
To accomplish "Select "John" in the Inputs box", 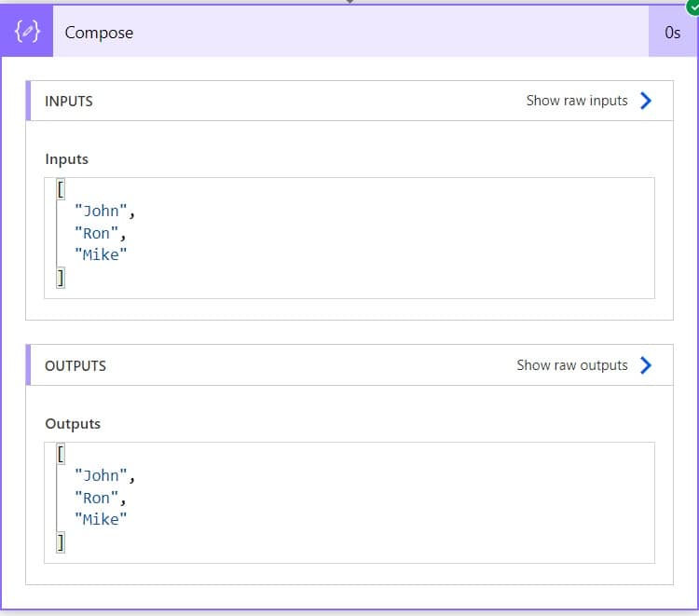I will 101,211.
